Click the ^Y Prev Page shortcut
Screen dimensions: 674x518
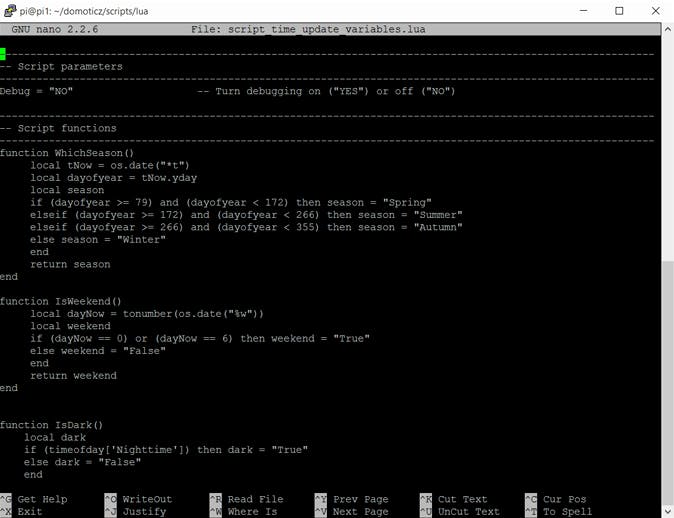[352, 500]
